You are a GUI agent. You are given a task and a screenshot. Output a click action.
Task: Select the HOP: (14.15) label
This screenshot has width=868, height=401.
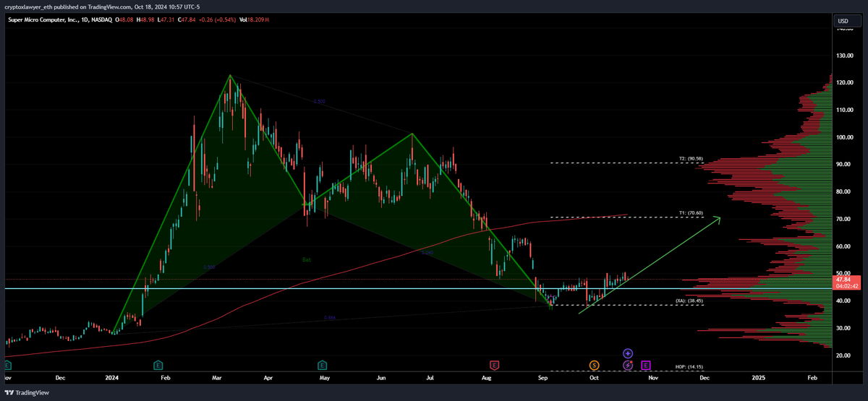[688, 367]
